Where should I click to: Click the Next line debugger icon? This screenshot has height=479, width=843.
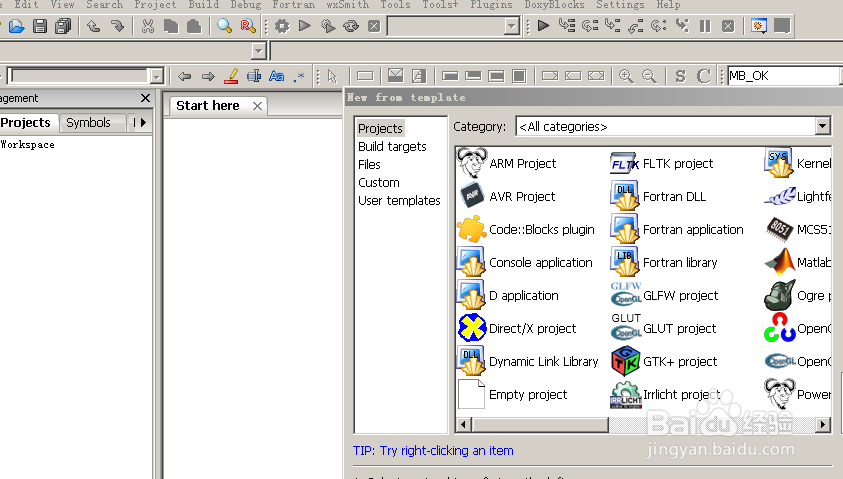(590, 25)
